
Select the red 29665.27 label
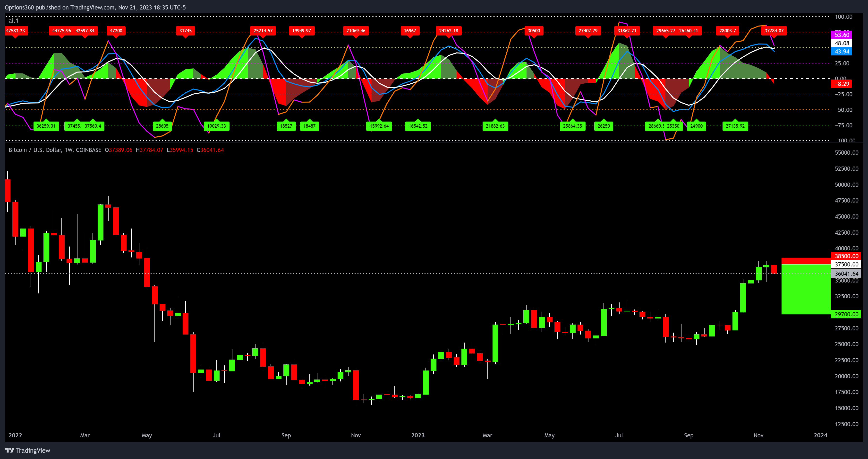point(665,31)
